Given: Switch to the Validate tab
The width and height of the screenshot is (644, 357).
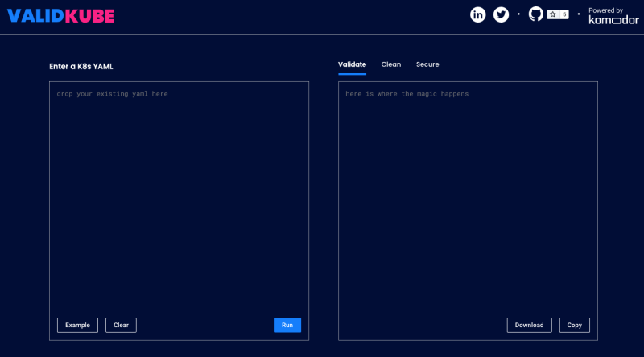Looking at the screenshot, I should click(x=352, y=64).
